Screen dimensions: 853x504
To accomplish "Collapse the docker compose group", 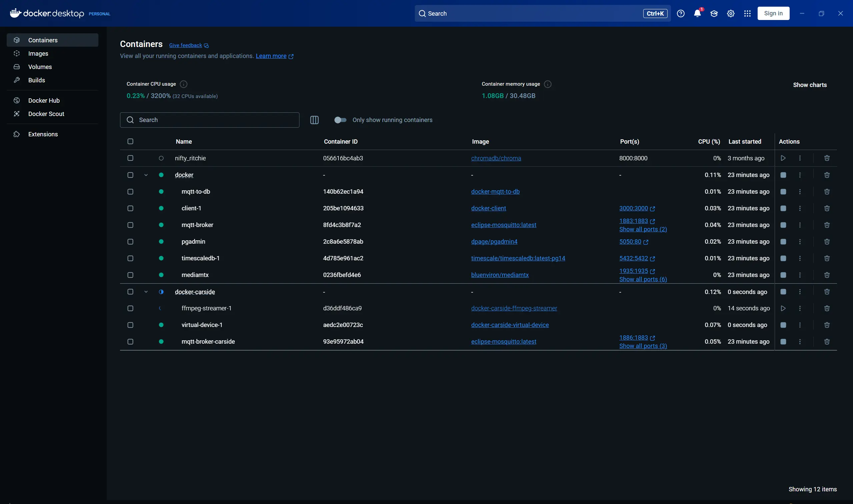I will (x=146, y=175).
